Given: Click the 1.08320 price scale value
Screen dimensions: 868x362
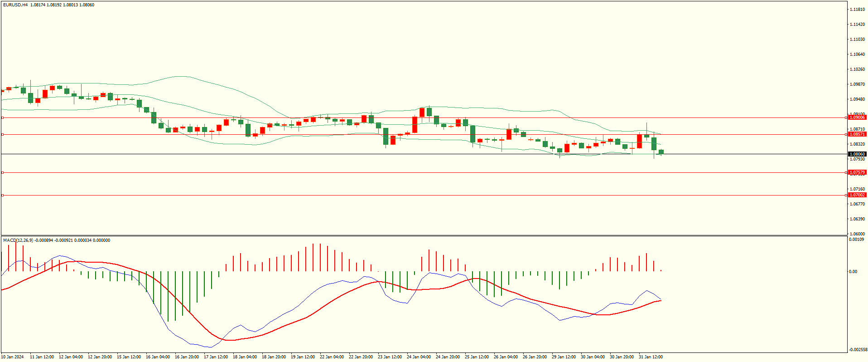Looking at the screenshot, I should point(857,144).
